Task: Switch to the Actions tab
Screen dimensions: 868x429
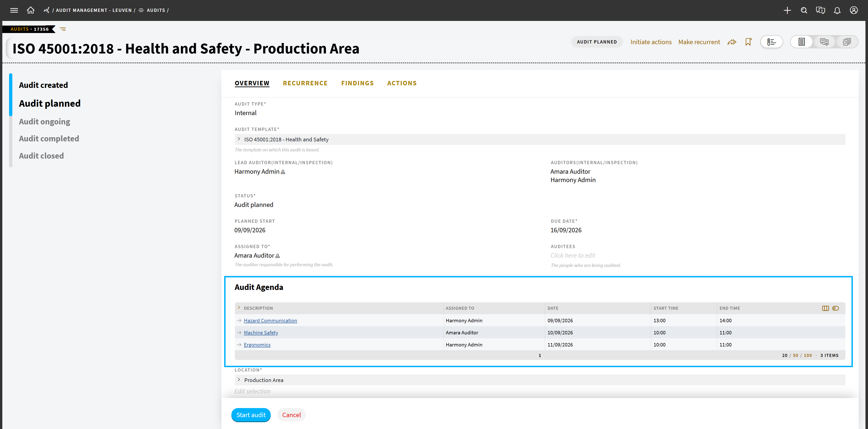Action: click(x=402, y=83)
